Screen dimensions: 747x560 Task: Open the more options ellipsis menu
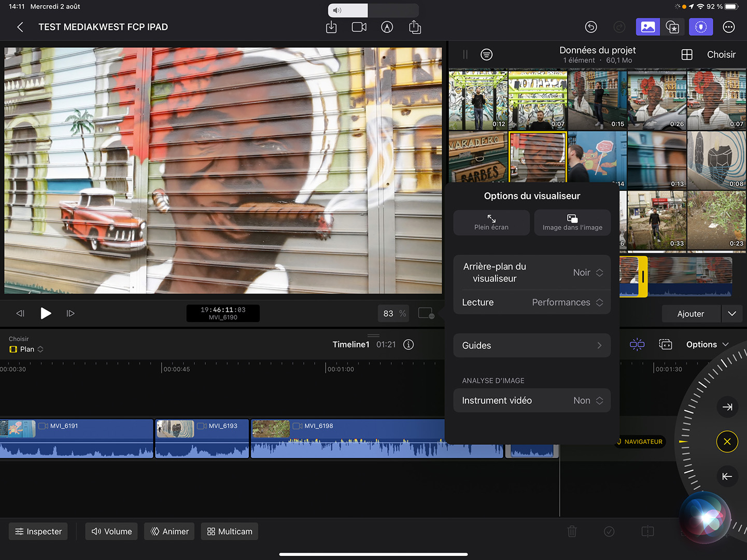(728, 27)
